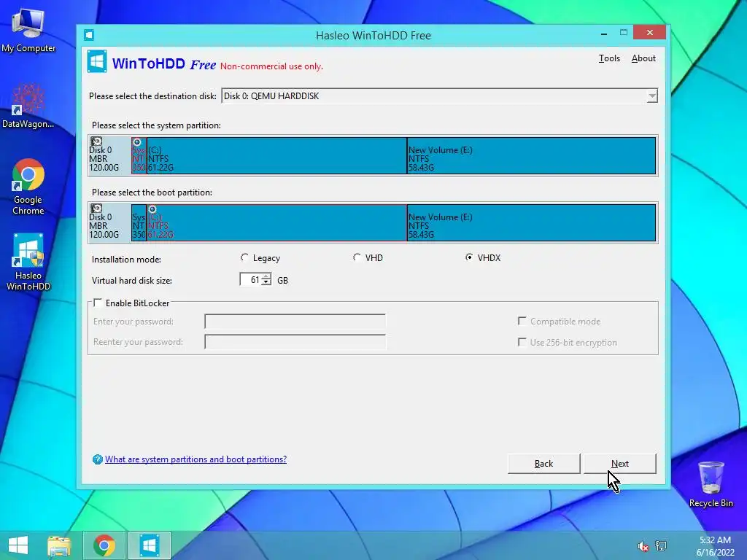This screenshot has height=560, width=747.
Task: Open File Explorer from the taskbar
Action: [59, 545]
